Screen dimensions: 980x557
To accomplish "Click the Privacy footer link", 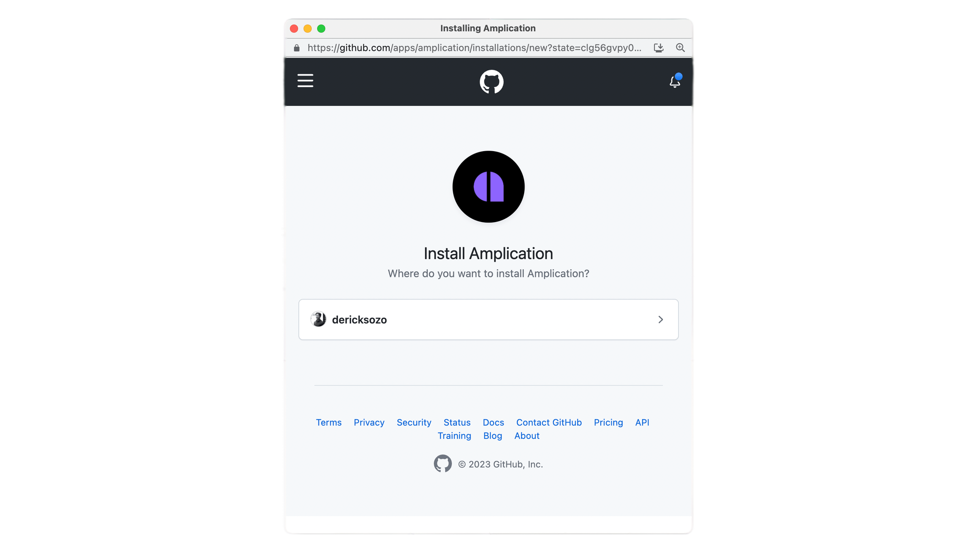I will tap(369, 422).
